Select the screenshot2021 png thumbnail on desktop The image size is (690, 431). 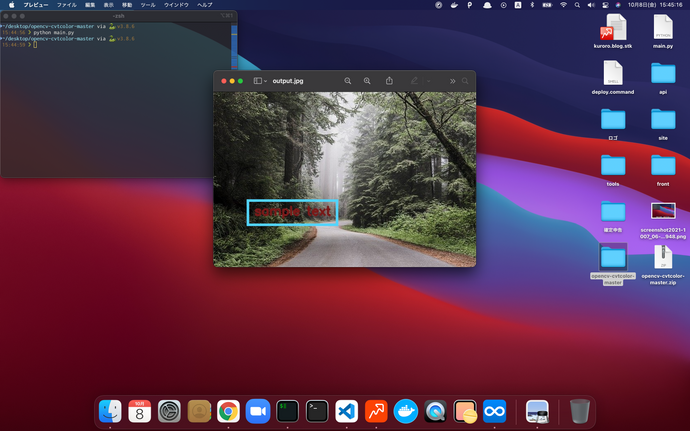pos(663,211)
